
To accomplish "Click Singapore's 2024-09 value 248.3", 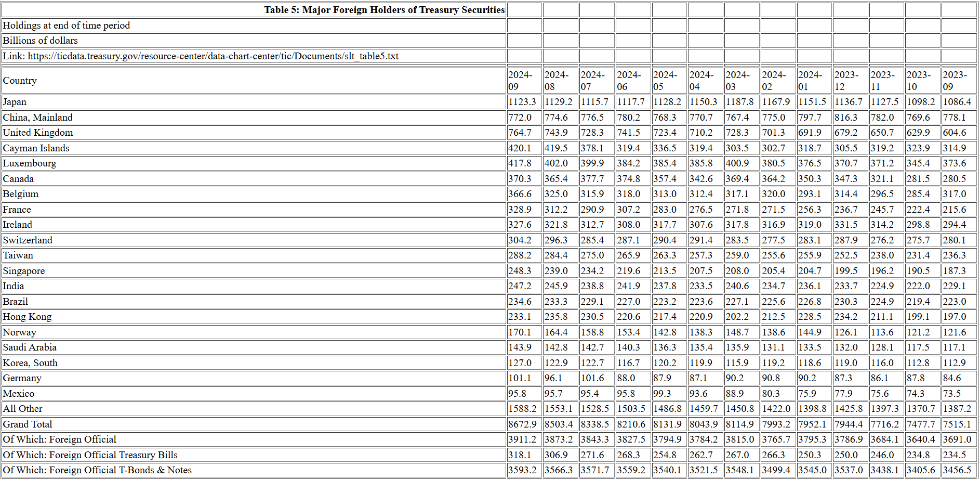I will point(520,271).
